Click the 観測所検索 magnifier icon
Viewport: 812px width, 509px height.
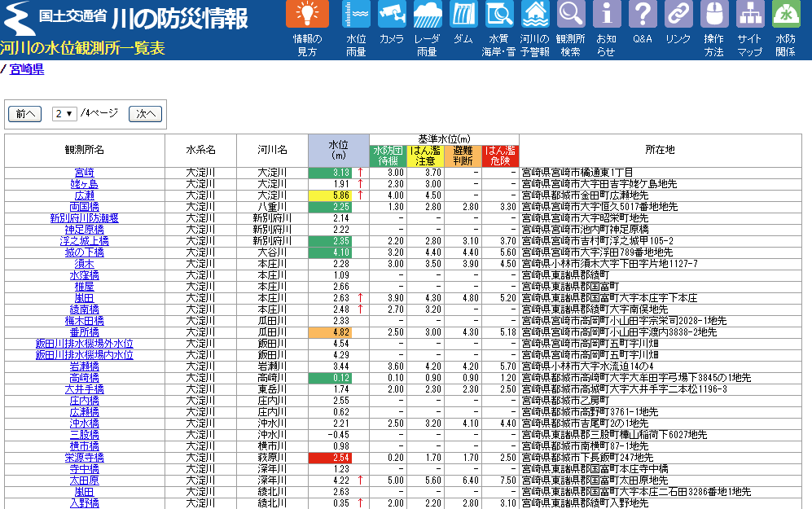tap(570, 15)
